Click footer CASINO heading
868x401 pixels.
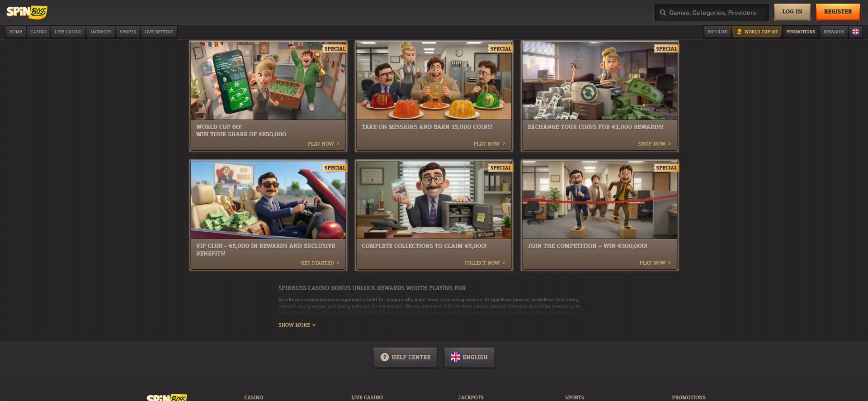pos(254,397)
